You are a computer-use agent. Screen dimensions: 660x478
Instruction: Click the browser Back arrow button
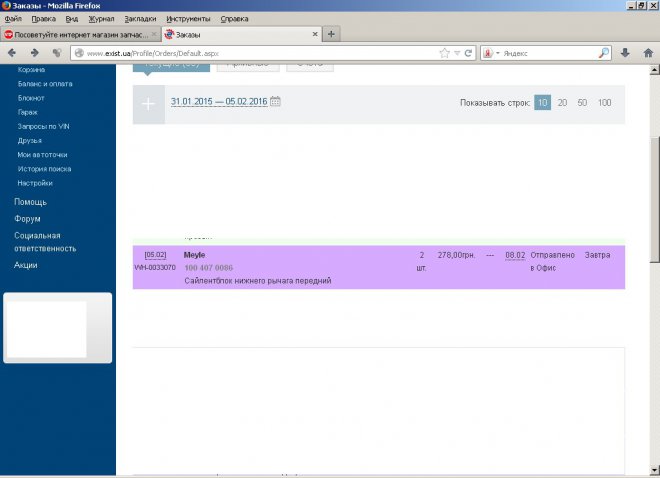tap(12, 53)
